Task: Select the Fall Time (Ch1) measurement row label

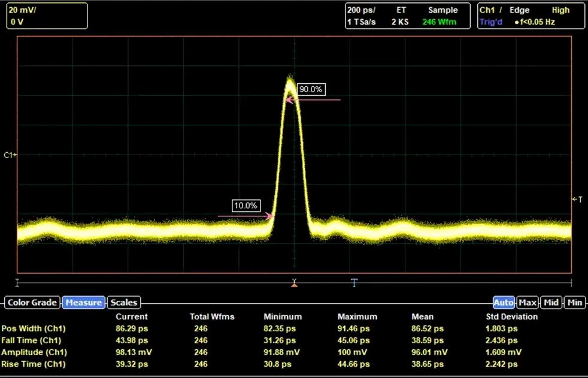Action: (31, 340)
